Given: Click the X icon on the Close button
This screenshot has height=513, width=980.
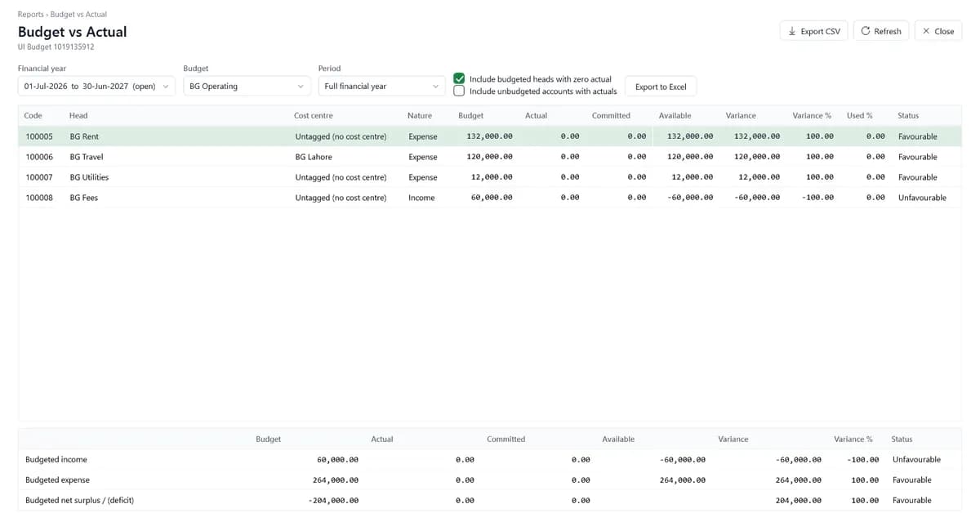Looking at the screenshot, I should (926, 31).
